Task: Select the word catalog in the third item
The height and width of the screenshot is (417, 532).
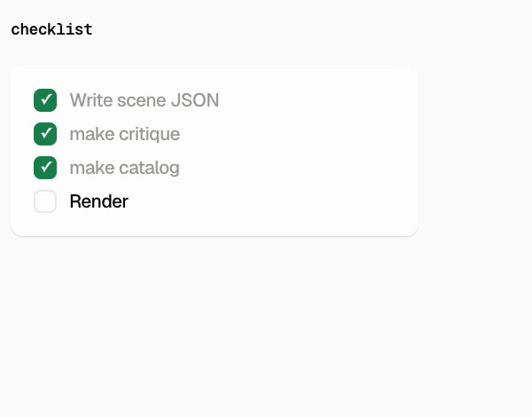Action: (149, 168)
